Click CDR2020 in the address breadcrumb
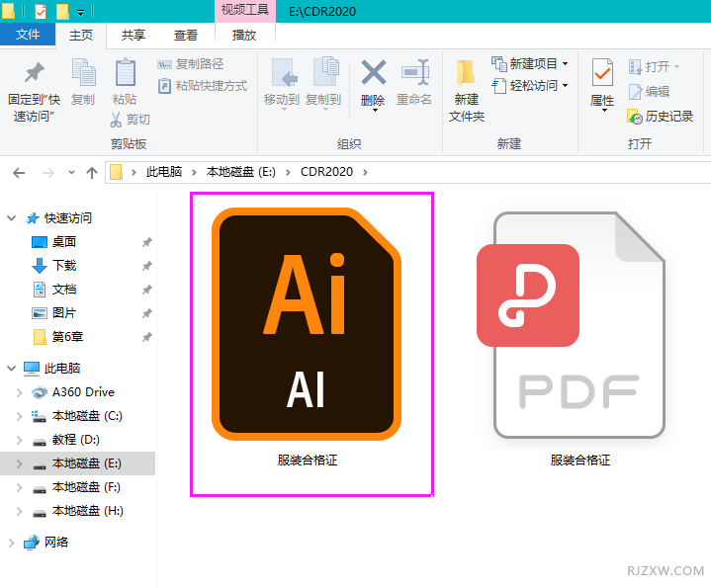The image size is (711, 588). click(x=326, y=172)
